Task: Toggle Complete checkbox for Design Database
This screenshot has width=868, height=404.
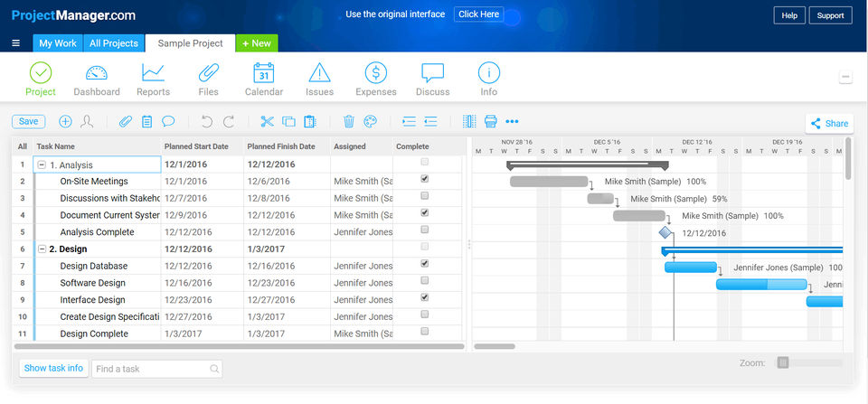Action: [425, 263]
